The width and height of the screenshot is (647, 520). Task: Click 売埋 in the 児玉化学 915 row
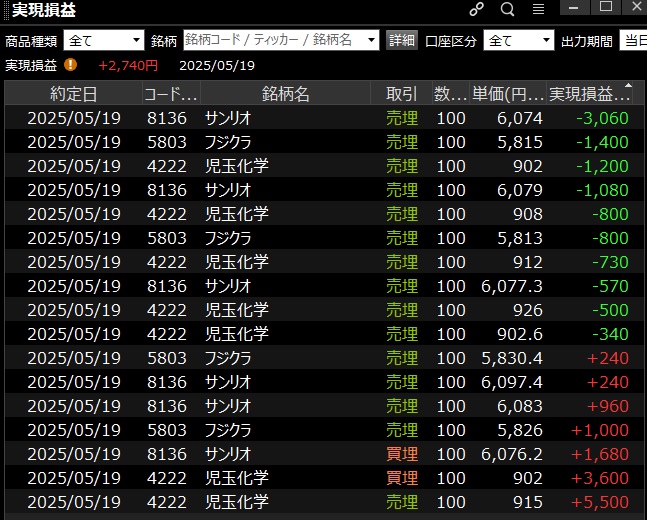[402, 502]
